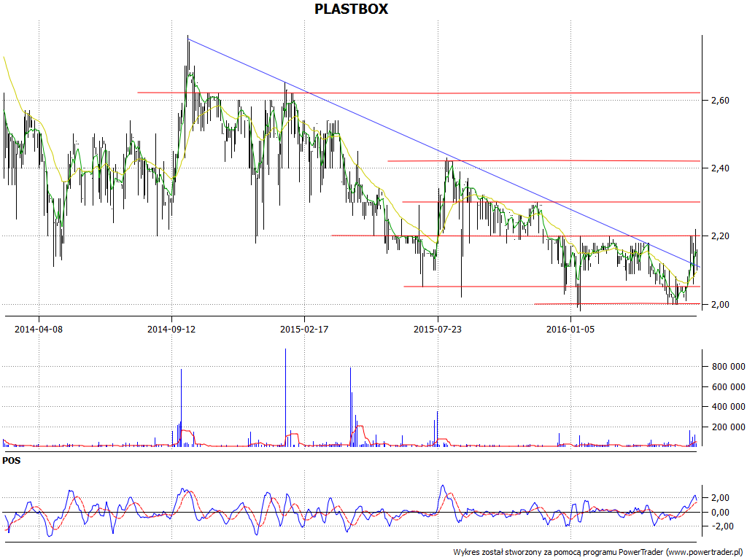Image resolution: width=747 pixels, height=560 pixels.
Task: Select the 2015-07-23 date label
Action: pos(438,329)
